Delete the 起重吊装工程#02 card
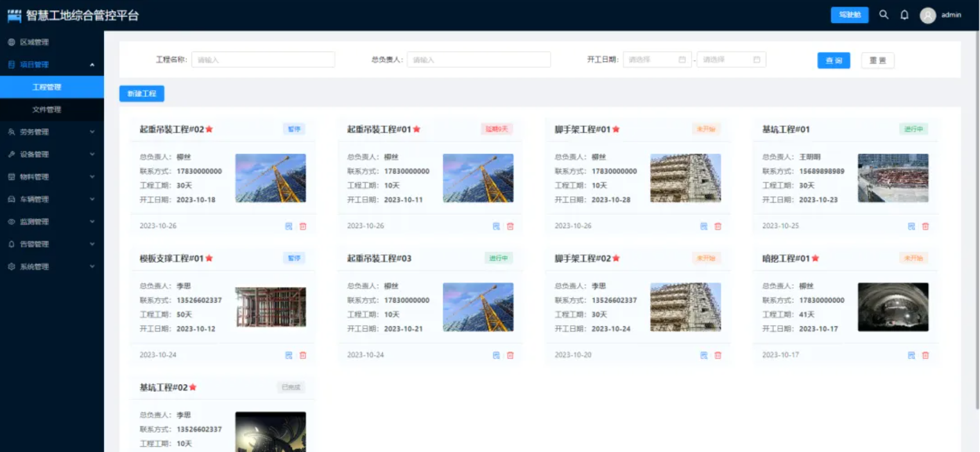The width and height of the screenshot is (980, 452). [x=303, y=226]
